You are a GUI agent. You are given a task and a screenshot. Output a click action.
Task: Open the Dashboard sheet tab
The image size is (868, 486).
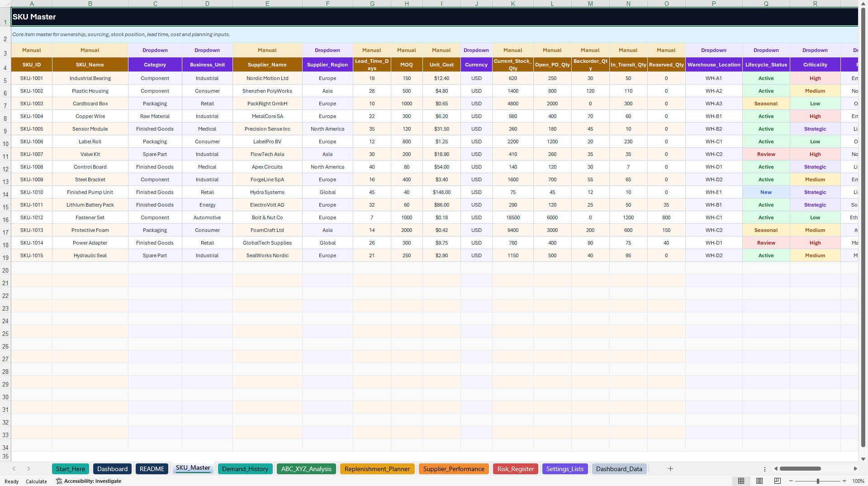click(112, 469)
